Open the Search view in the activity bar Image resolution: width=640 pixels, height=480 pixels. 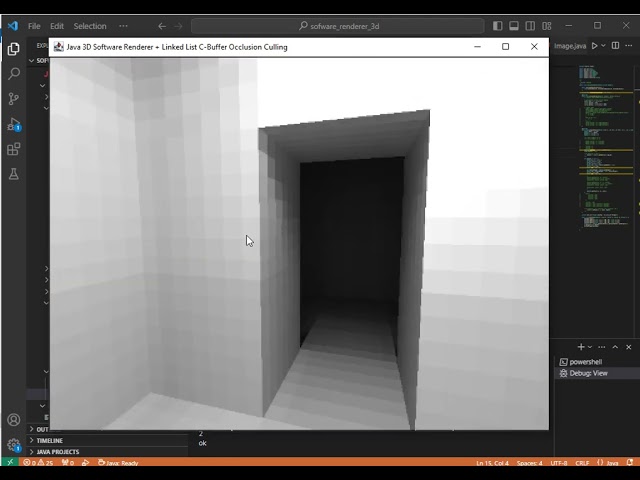(x=13, y=74)
